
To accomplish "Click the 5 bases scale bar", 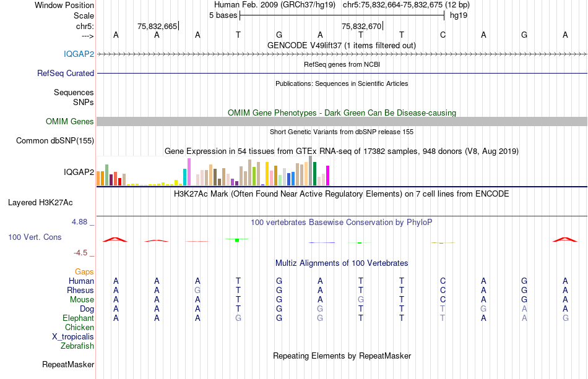I will (342, 15).
